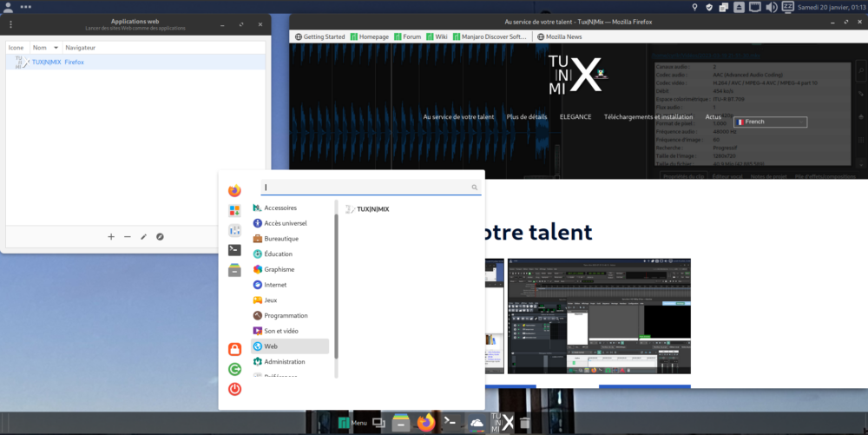Select the Web category in the menu

[x=290, y=346]
